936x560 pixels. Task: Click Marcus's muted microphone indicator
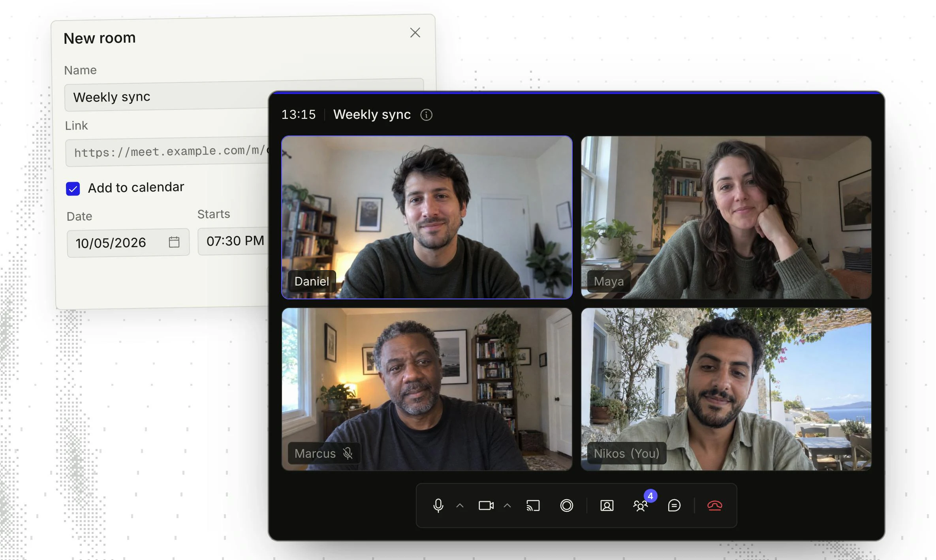[348, 453]
